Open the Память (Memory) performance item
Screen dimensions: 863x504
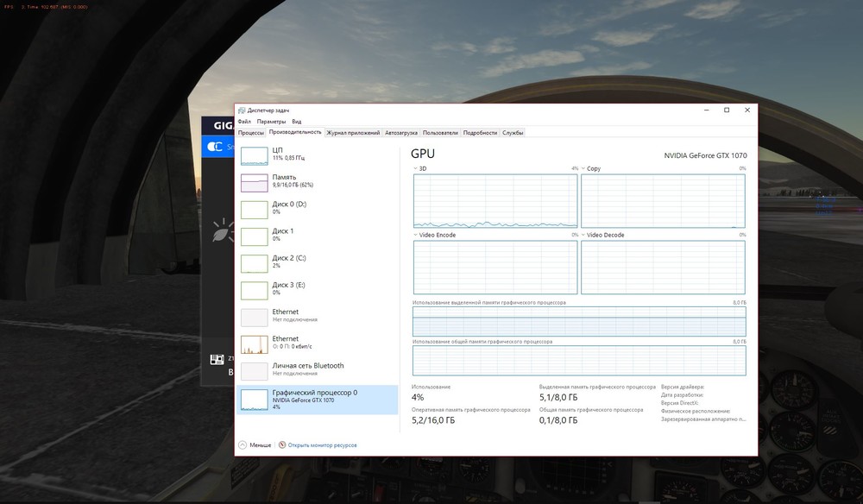[x=285, y=180]
